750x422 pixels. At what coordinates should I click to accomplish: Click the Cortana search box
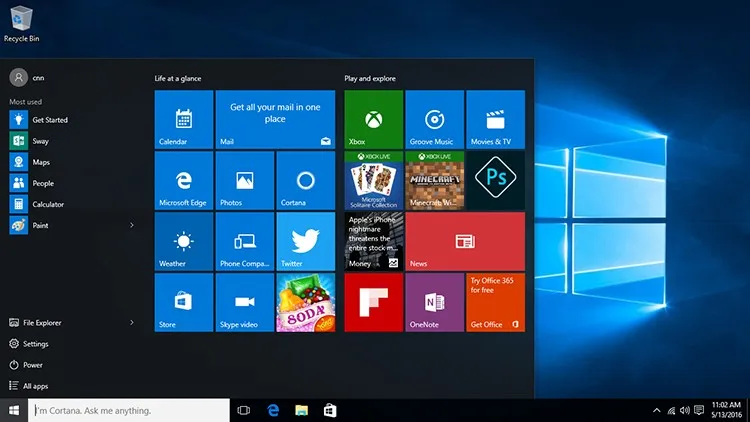click(129, 410)
